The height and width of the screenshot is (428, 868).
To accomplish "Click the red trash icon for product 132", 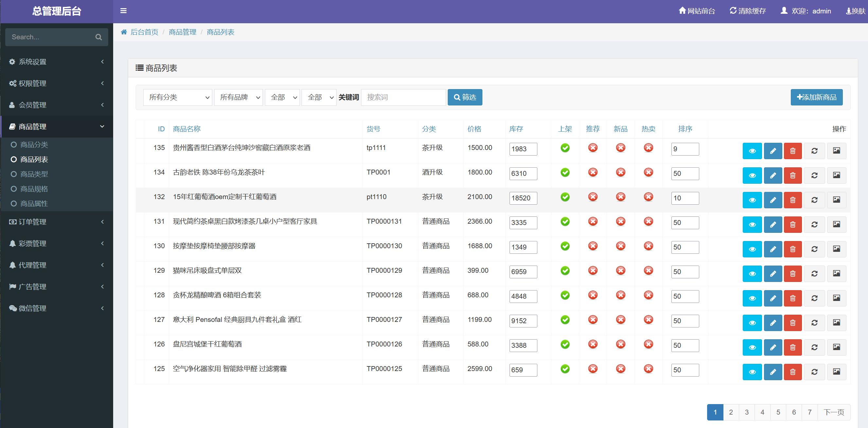I will point(792,200).
